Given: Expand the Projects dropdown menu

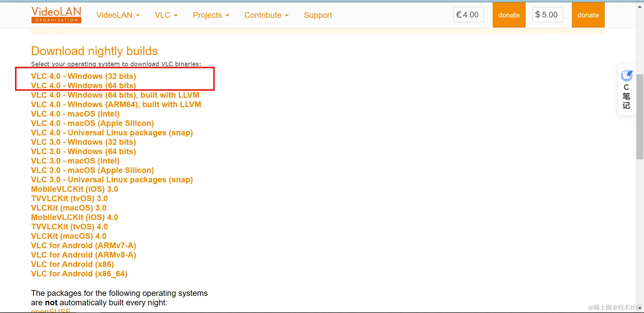Looking at the screenshot, I should click(x=211, y=15).
